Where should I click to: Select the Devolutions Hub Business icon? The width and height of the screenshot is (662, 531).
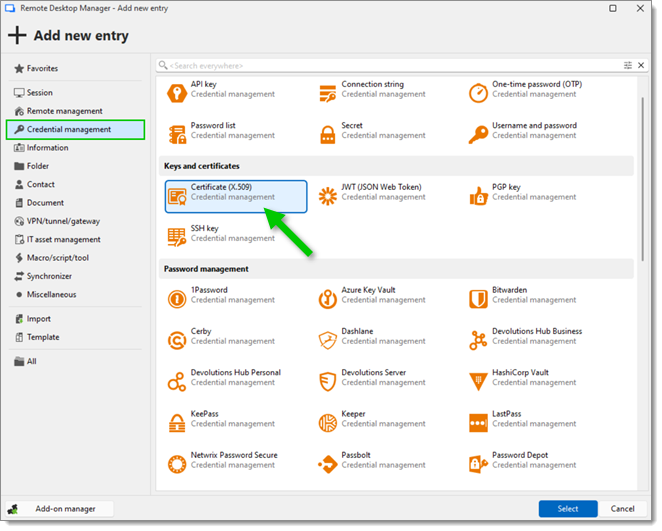coord(478,341)
